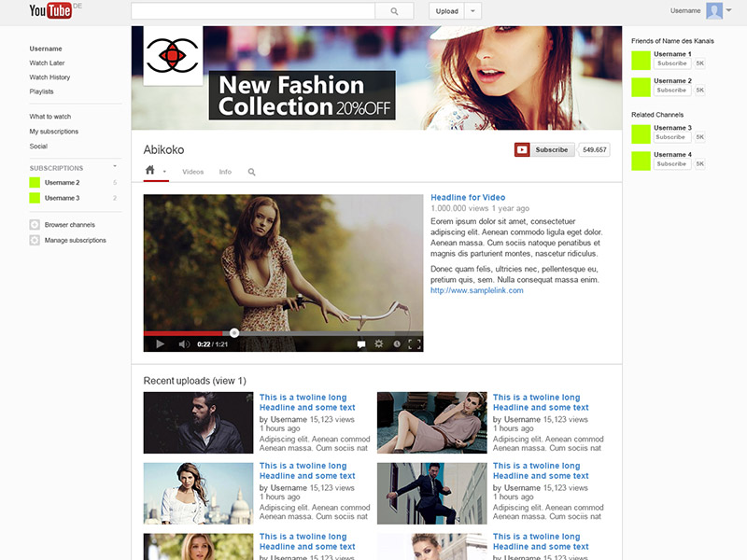Click the 0:22 / 1:21 time display

(213, 344)
